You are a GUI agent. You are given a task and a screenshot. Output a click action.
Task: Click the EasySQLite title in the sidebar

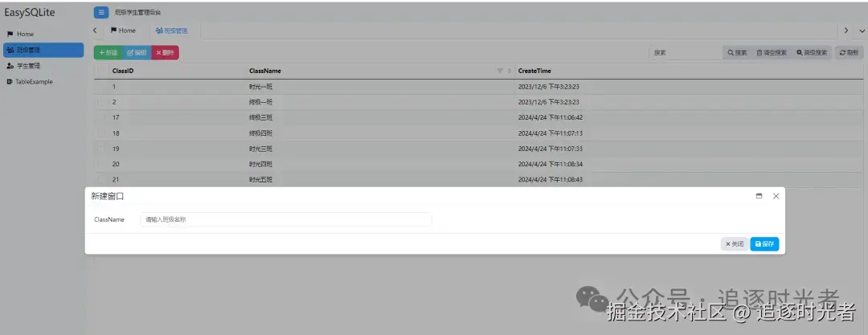point(30,12)
